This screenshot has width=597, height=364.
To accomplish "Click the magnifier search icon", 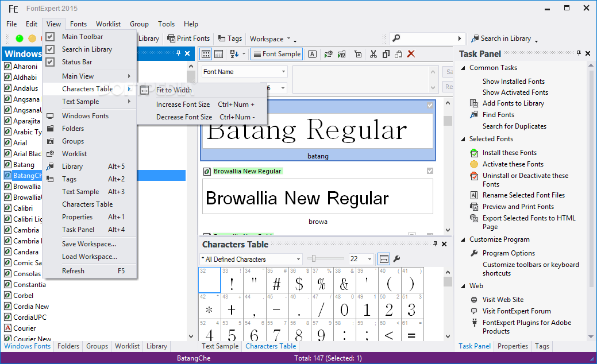I will pyautogui.click(x=396, y=38).
